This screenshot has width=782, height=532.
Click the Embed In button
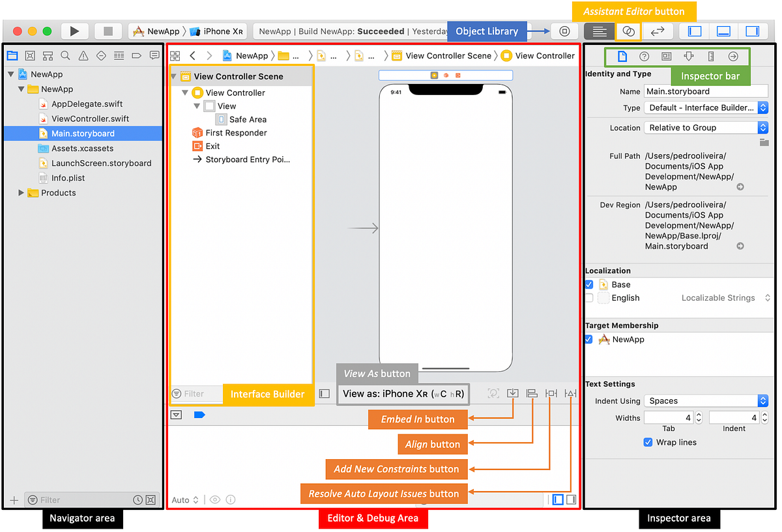click(512, 393)
